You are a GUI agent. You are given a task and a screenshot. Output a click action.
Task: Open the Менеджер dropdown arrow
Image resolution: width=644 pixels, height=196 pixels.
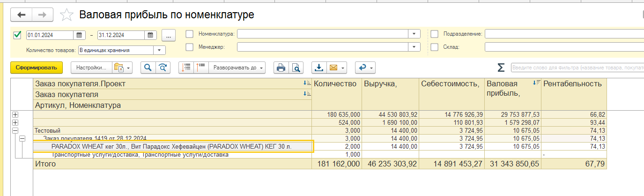coord(414,47)
